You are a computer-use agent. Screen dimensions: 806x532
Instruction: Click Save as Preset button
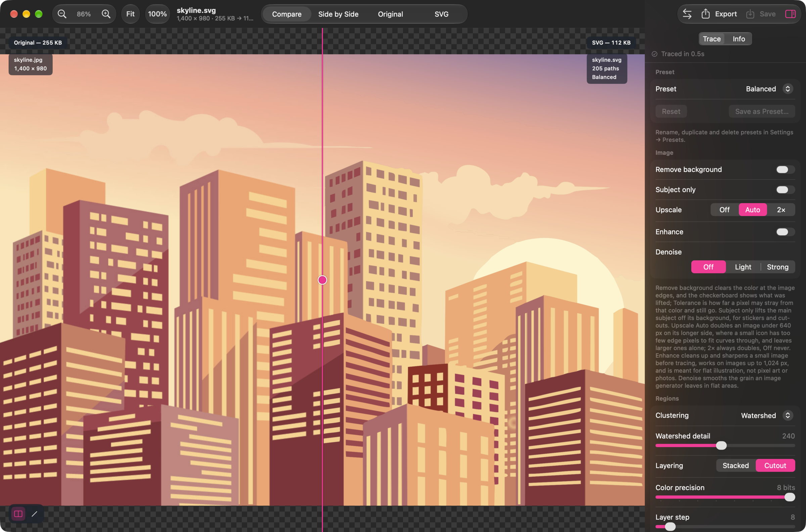click(x=762, y=111)
